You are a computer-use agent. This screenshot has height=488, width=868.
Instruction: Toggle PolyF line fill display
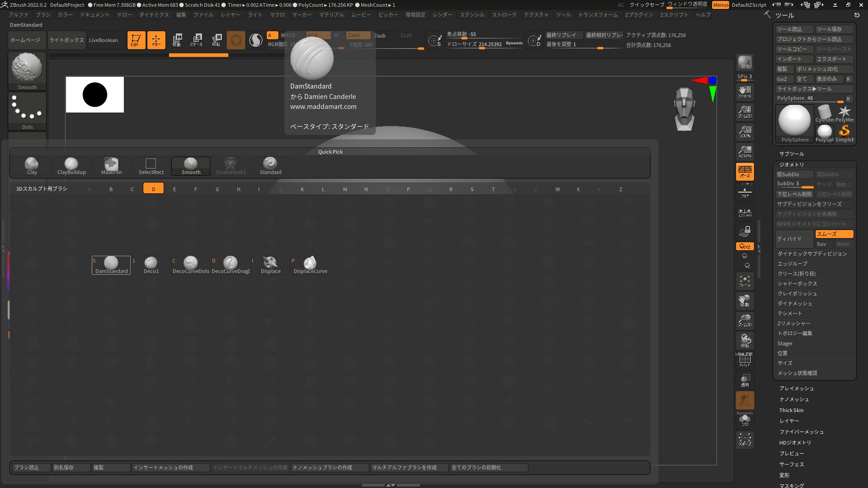tap(745, 360)
